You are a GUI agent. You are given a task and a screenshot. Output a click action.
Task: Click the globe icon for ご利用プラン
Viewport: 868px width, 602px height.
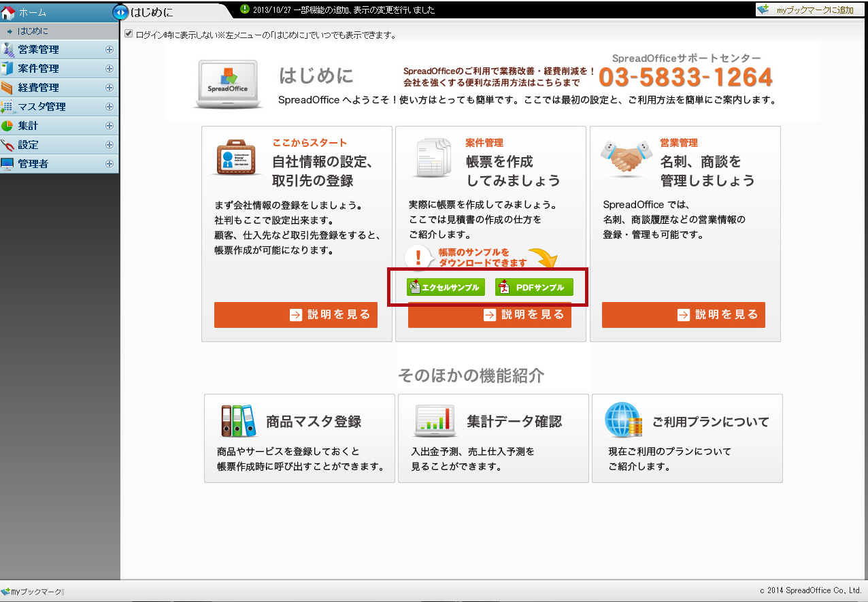click(624, 420)
